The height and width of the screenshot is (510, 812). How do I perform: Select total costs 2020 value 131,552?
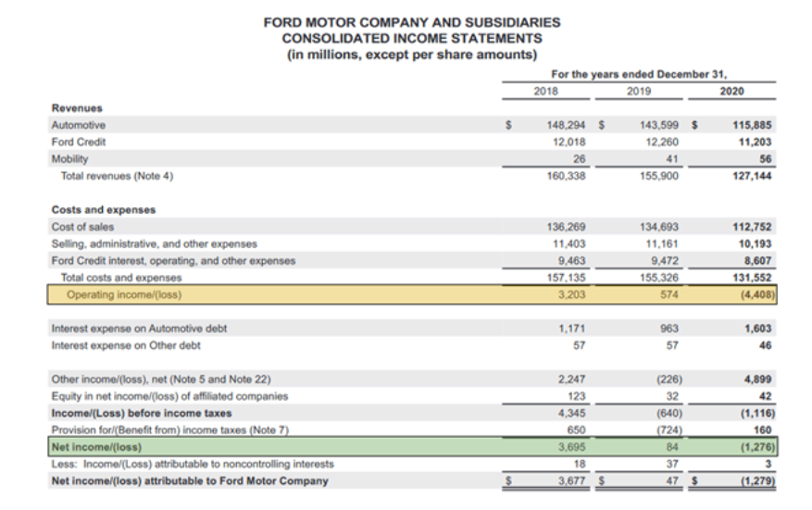[752, 278]
